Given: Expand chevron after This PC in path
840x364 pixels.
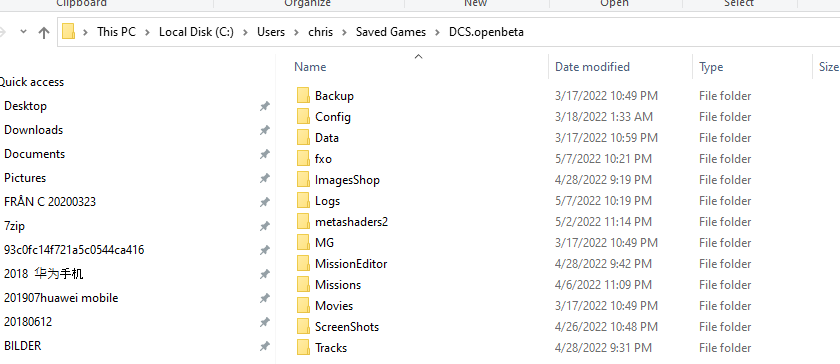Looking at the screenshot, I should pyautogui.click(x=147, y=32).
